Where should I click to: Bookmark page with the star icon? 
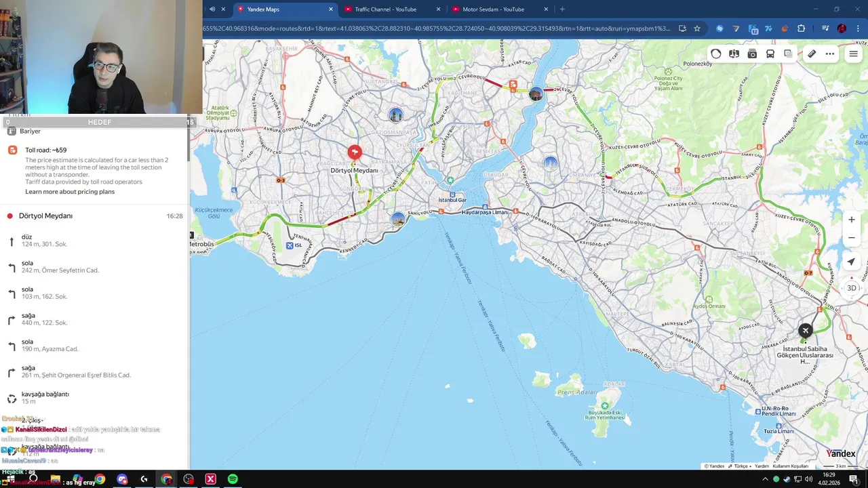[696, 28]
